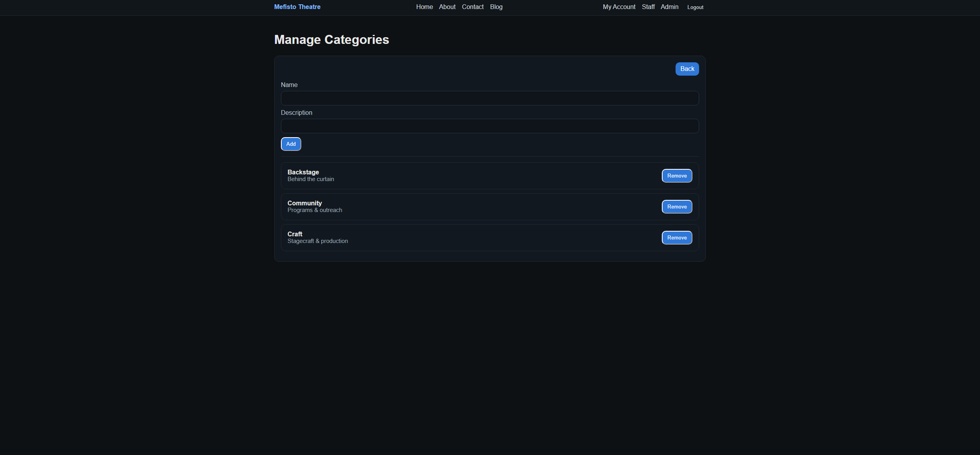Remove the Community category
This screenshot has height=455, width=980.
click(676, 207)
